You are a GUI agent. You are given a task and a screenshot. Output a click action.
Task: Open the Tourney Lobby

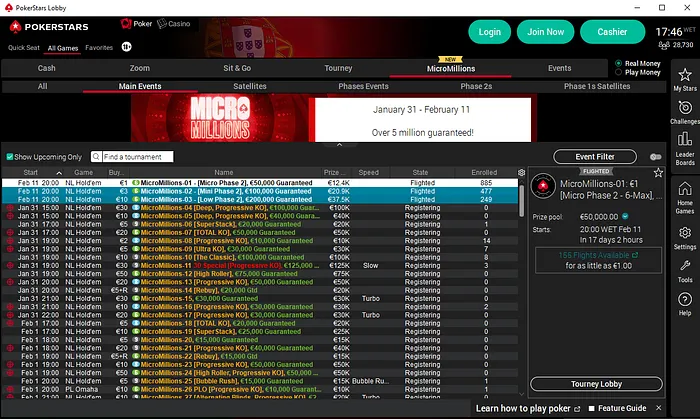596,384
